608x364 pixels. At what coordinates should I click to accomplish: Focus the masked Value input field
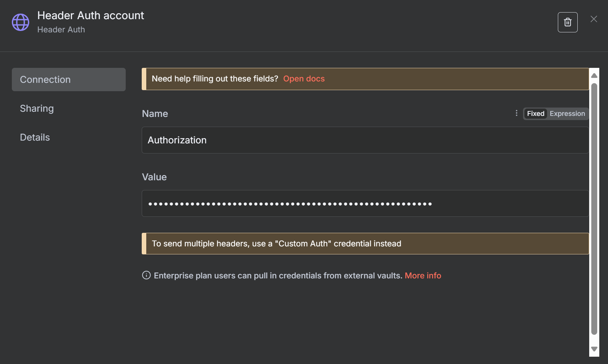point(365,204)
